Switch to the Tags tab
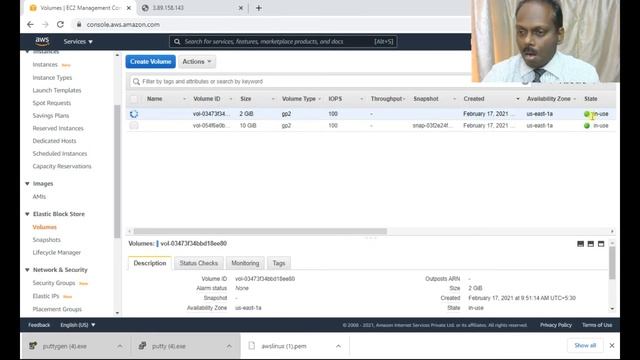The image size is (640, 360). coord(279,263)
